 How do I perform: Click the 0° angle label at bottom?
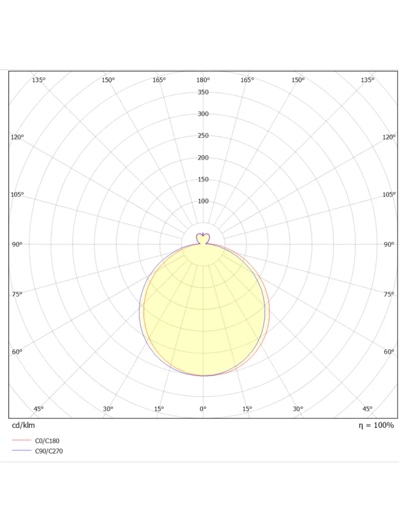point(203,409)
